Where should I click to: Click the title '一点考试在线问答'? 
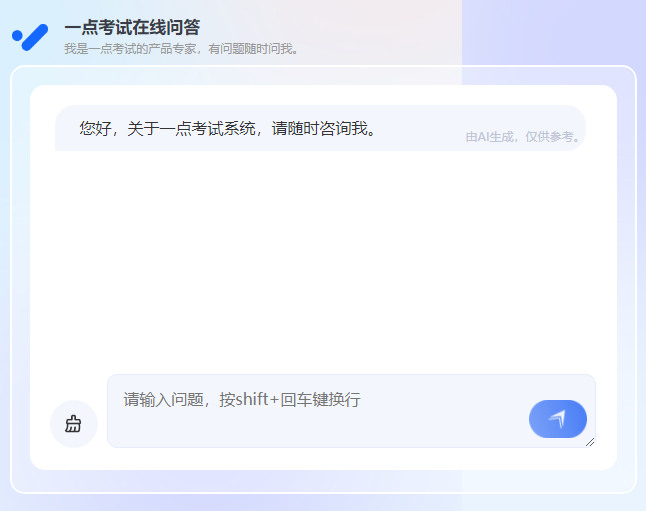point(132,28)
